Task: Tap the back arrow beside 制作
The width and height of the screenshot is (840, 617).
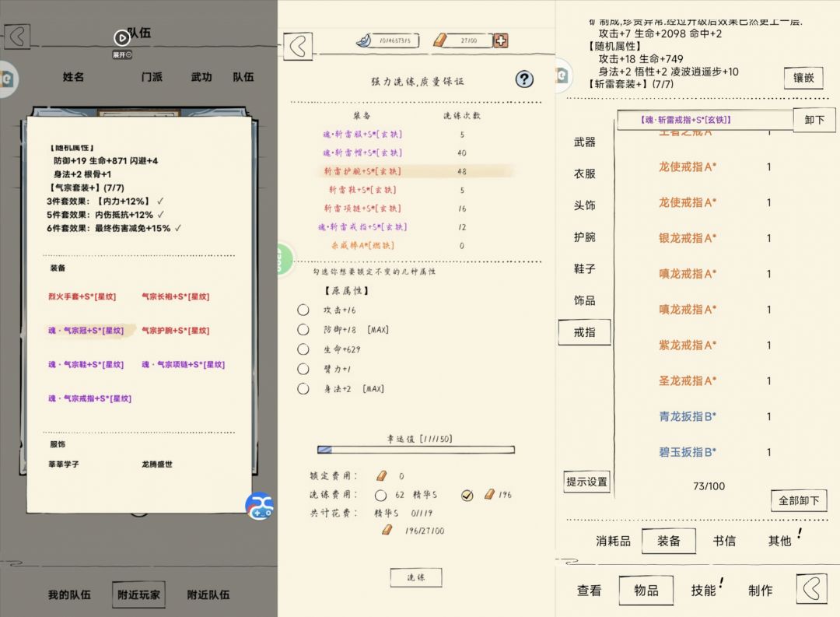Action: coord(810,589)
